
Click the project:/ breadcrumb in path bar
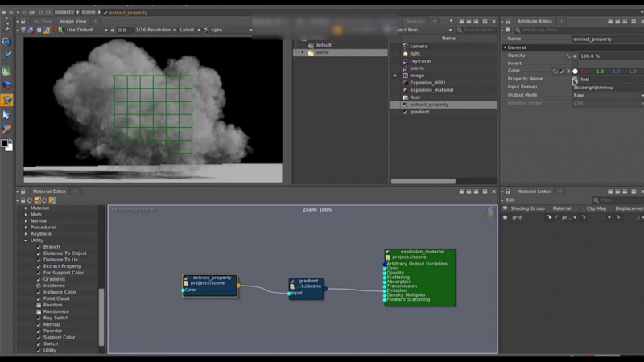[64, 12]
